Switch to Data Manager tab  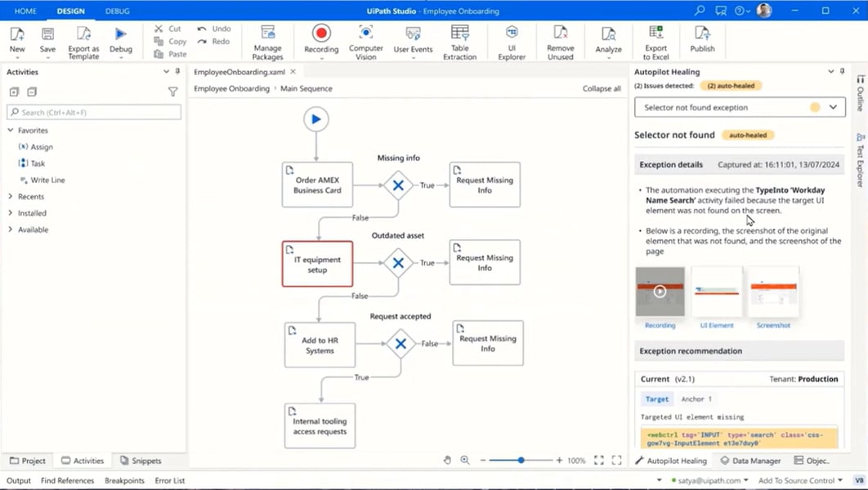750,461
